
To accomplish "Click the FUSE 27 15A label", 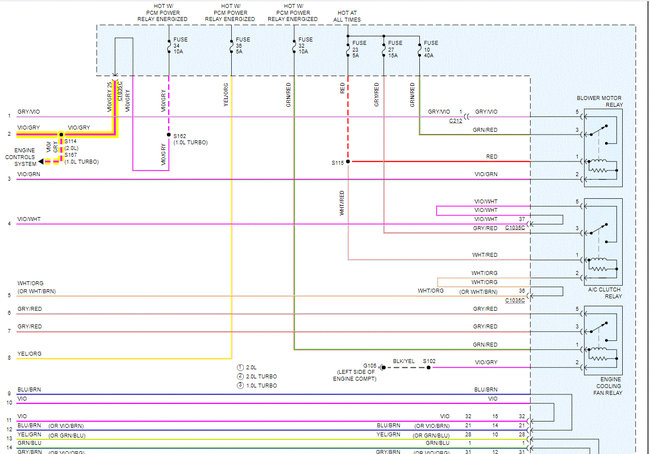I will (x=395, y=49).
